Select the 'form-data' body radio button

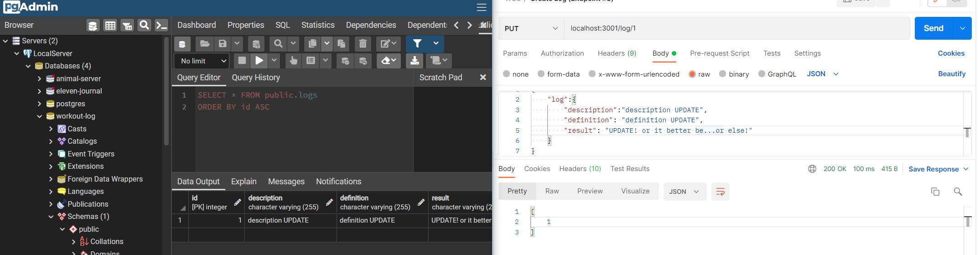pos(541,74)
